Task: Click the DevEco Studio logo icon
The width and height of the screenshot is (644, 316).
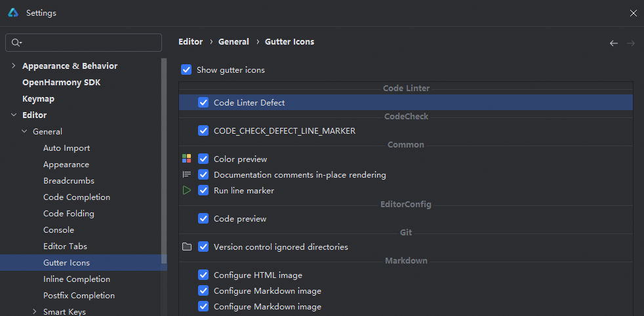Action: tap(14, 13)
